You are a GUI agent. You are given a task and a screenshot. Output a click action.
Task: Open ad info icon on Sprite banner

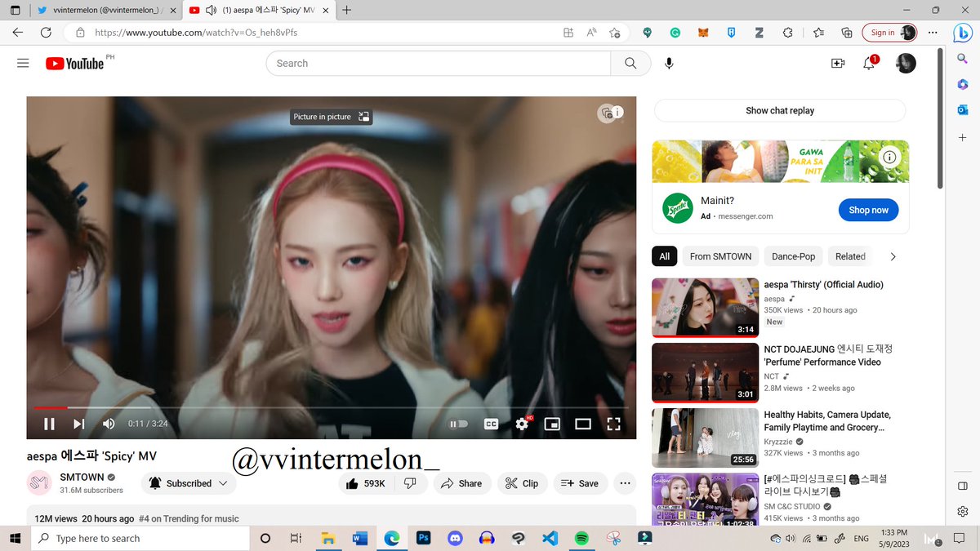[890, 157]
